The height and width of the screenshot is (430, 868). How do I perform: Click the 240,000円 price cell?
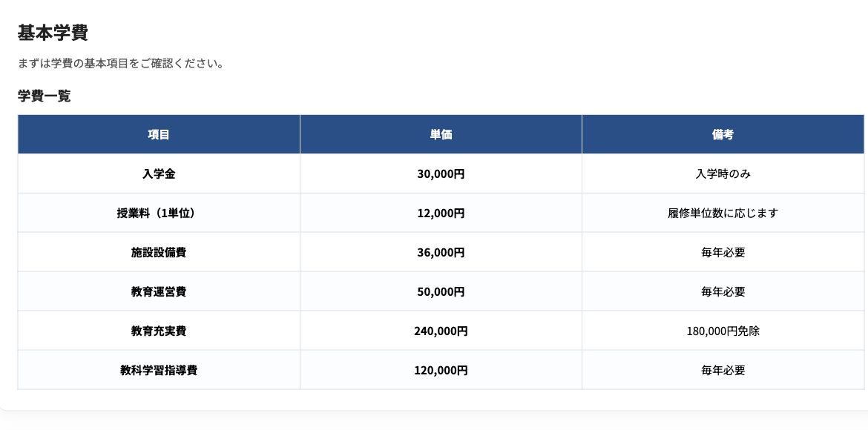coord(441,331)
